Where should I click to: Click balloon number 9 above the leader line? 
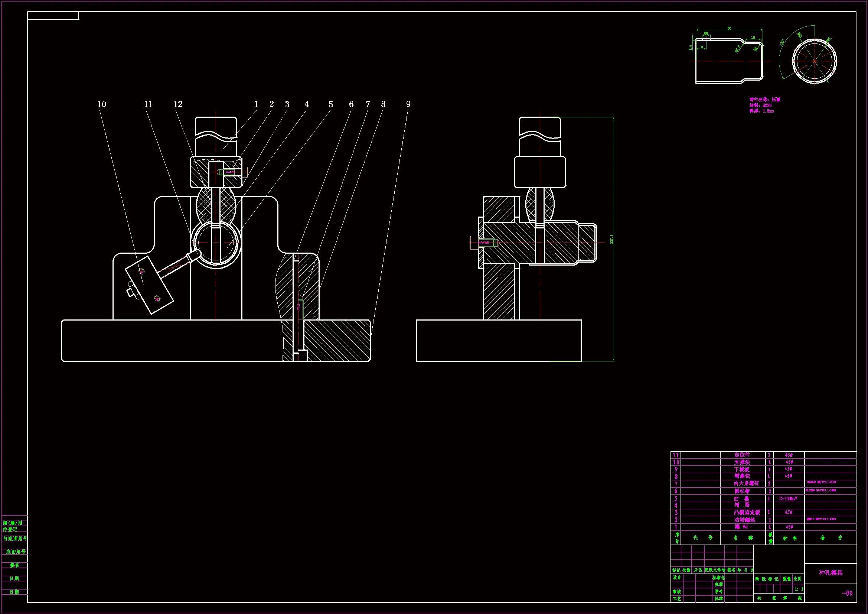[x=408, y=104]
